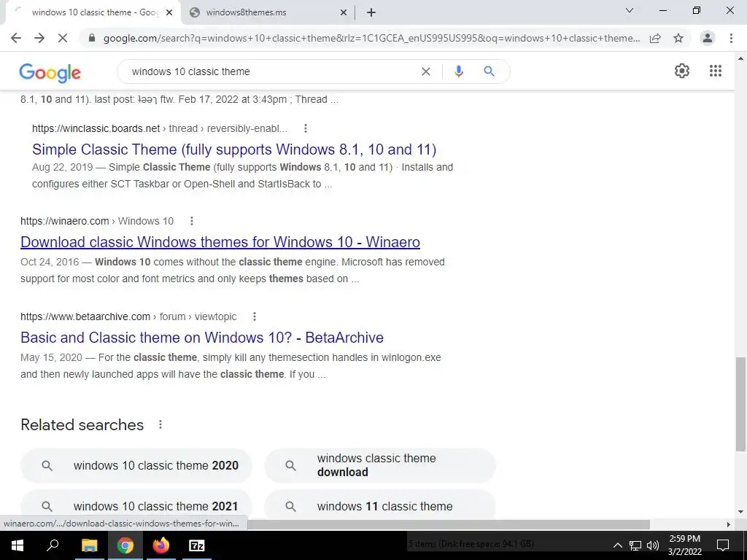Open options for the winaero.com result
This screenshot has height=560, width=747.
pyautogui.click(x=192, y=221)
